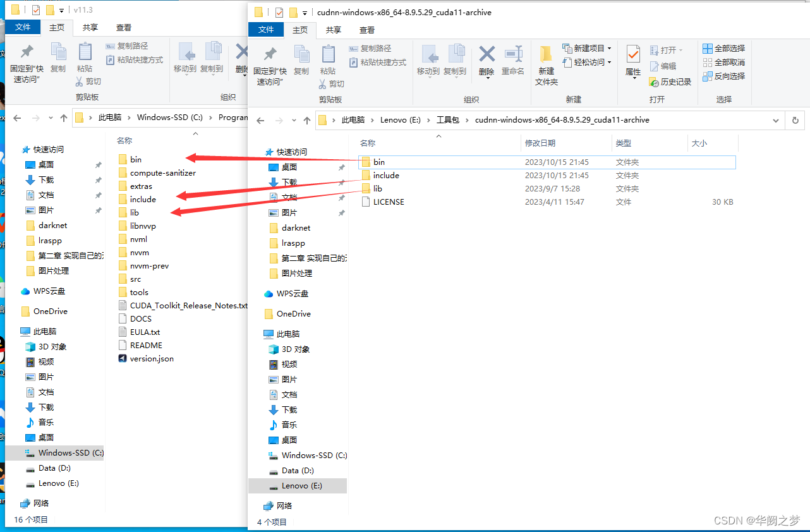Image resolution: width=810 pixels, height=532 pixels.
Task: Open quick access toolbar dropdown in cudnn title bar
Action: point(305,13)
